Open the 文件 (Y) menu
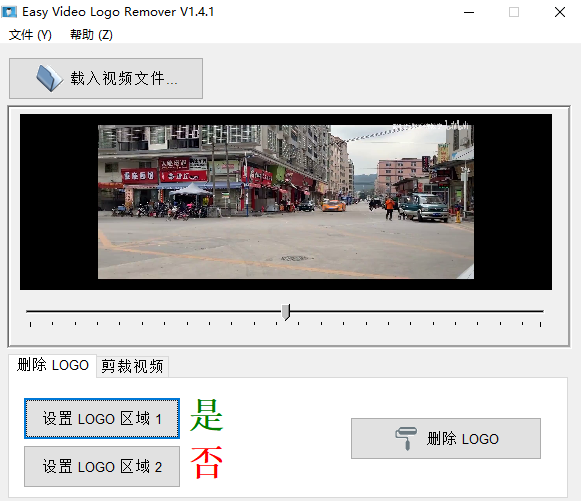This screenshot has height=501, width=581. 30,35
